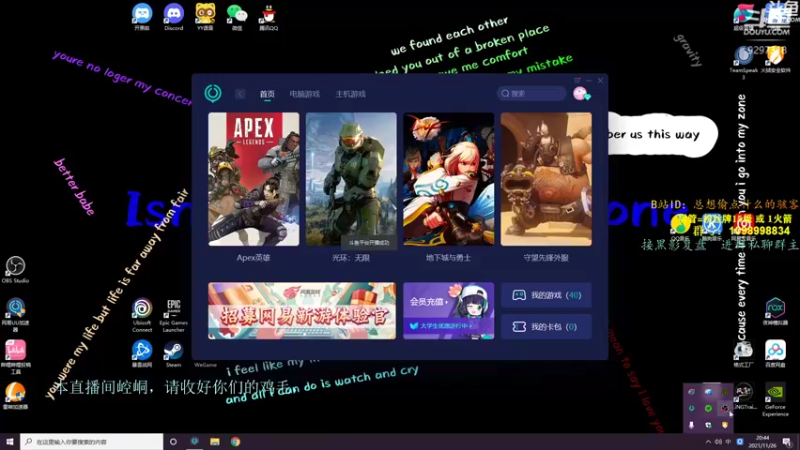
Task: Click the launcher search box
Action: coord(532,93)
